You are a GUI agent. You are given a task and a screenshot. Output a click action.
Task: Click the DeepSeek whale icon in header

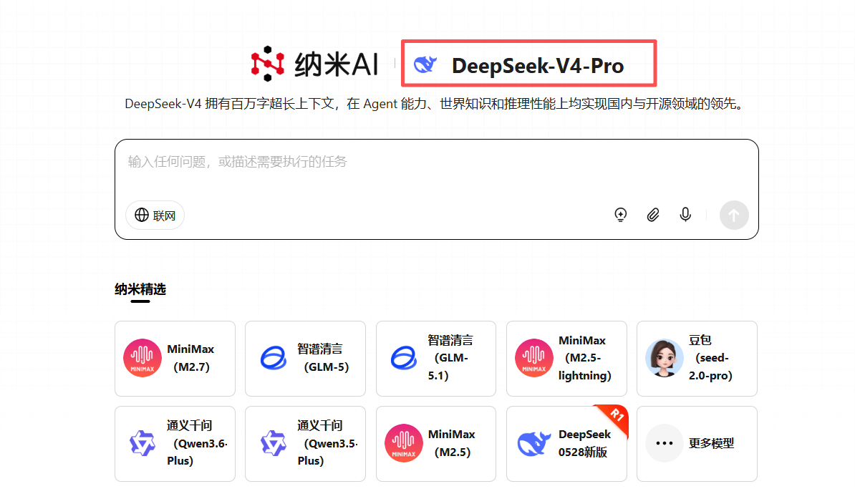425,65
